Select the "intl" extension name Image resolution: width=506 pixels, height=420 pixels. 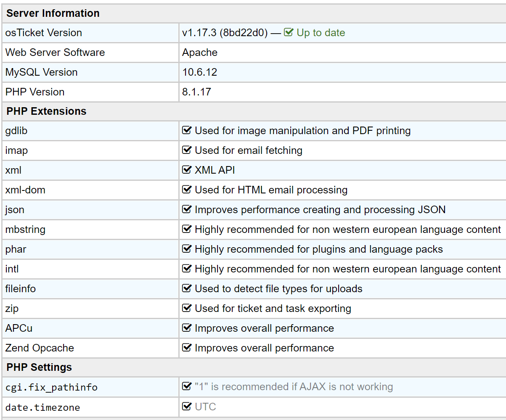pos(12,269)
